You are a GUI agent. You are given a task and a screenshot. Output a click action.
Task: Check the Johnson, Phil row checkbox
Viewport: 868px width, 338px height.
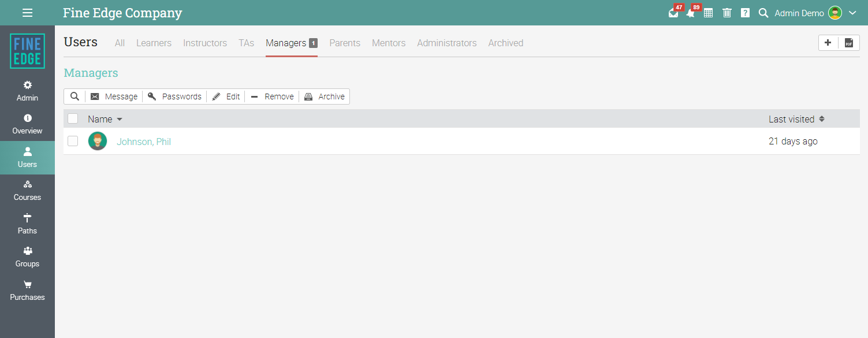point(73,141)
